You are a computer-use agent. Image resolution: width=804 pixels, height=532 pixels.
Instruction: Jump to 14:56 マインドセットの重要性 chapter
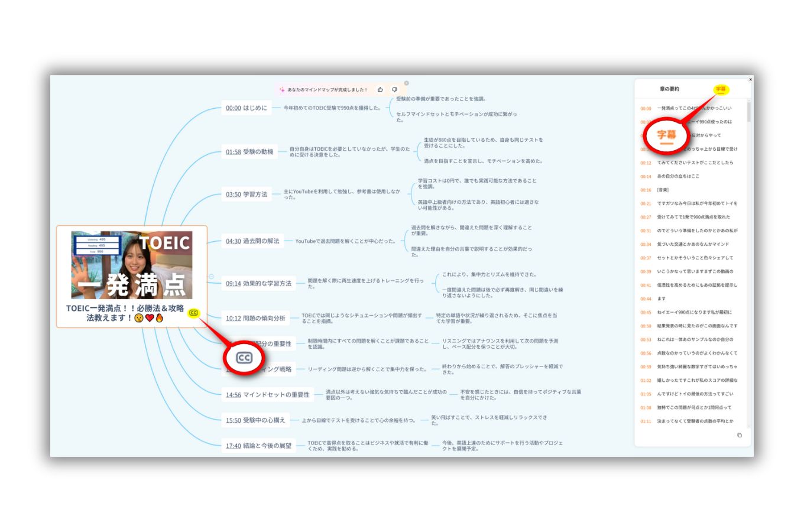[268, 395]
